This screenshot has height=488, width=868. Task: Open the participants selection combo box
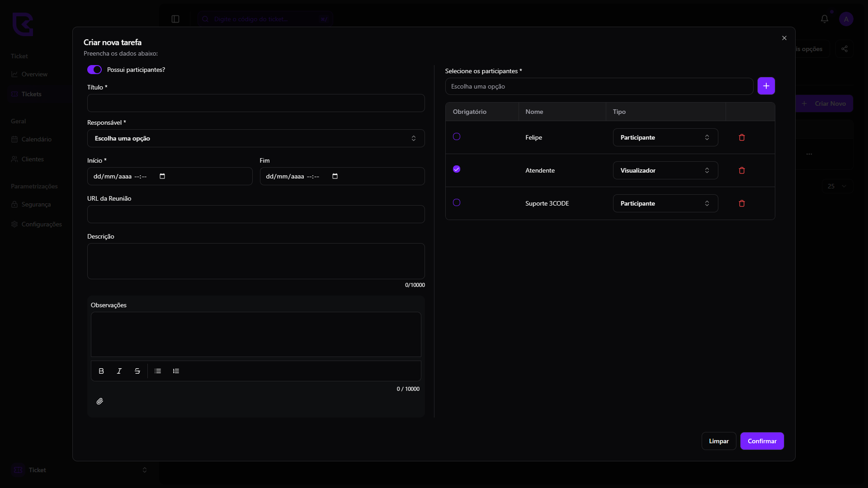coord(599,86)
